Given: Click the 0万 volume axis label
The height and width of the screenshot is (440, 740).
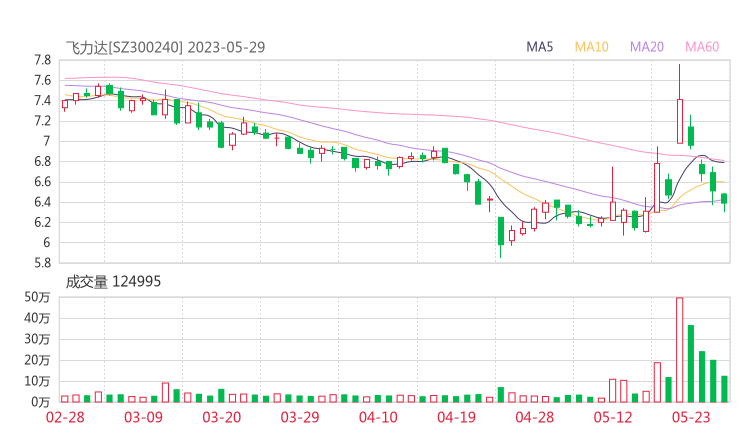Looking at the screenshot, I should pos(41,402).
